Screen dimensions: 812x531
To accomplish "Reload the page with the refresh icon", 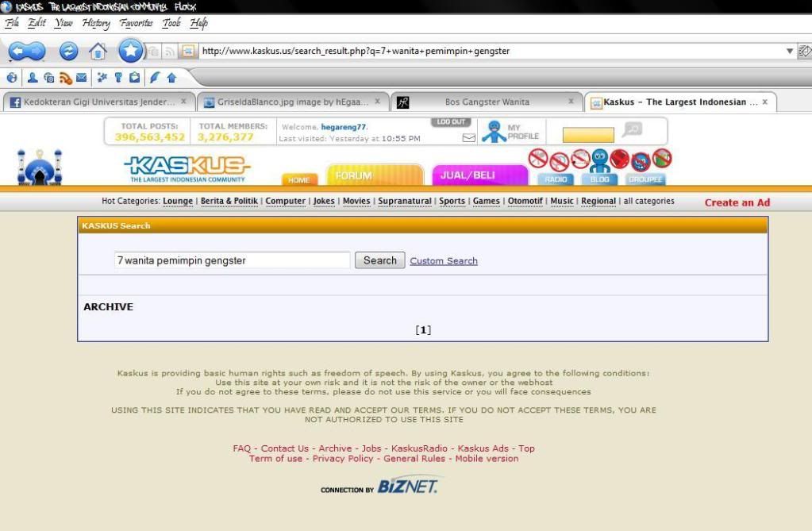I will [x=68, y=51].
